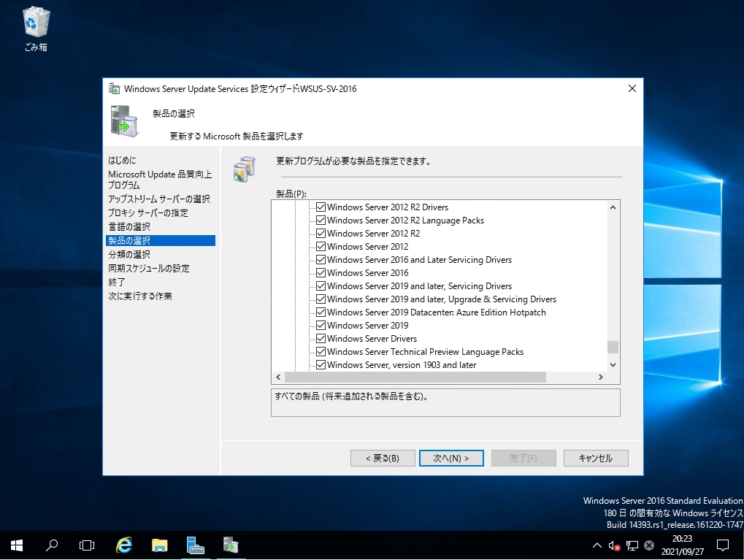Uncheck Windows Server Drivers
Screen dimensions: 744x560
(x=321, y=338)
